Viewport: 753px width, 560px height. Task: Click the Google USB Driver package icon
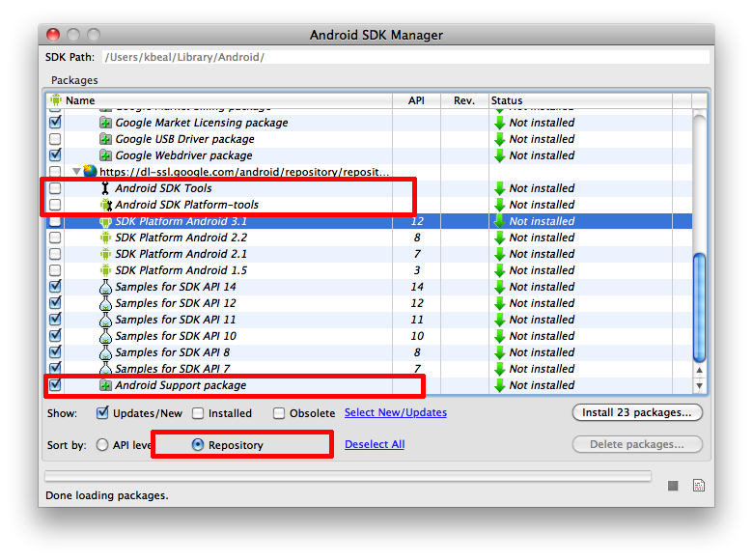105,139
